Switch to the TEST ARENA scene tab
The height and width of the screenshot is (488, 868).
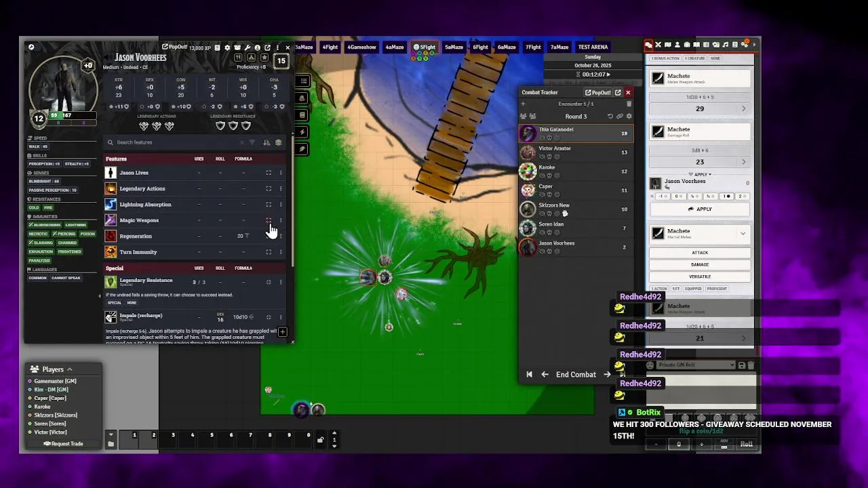pyautogui.click(x=593, y=47)
